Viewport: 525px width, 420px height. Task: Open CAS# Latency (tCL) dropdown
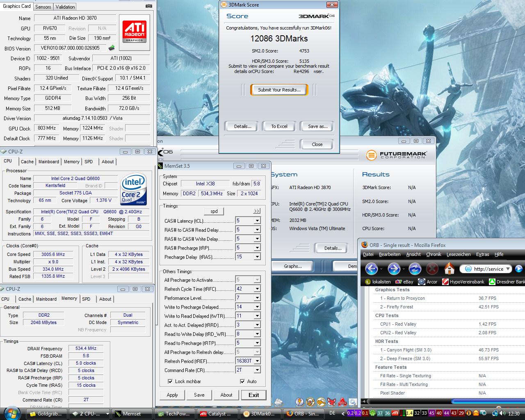point(257,221)
